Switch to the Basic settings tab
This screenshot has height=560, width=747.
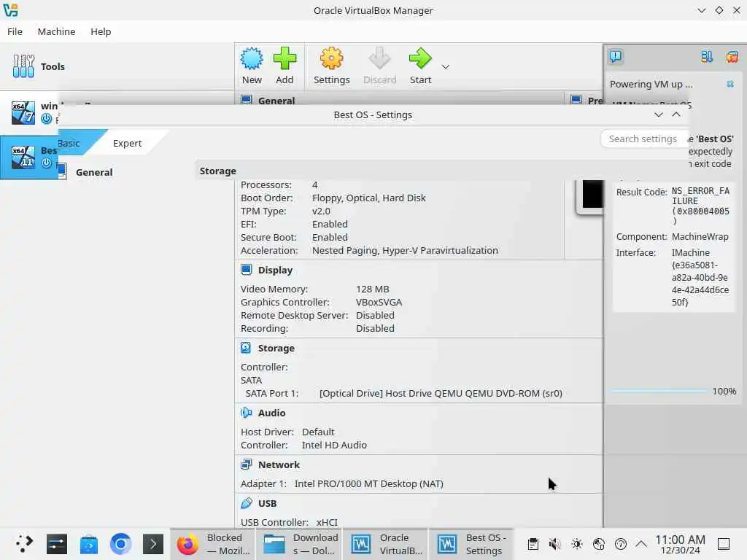(71, 143)
